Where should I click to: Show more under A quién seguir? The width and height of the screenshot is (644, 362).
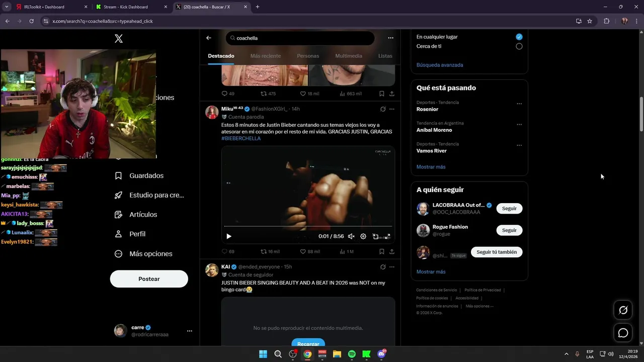coord(431,271)
